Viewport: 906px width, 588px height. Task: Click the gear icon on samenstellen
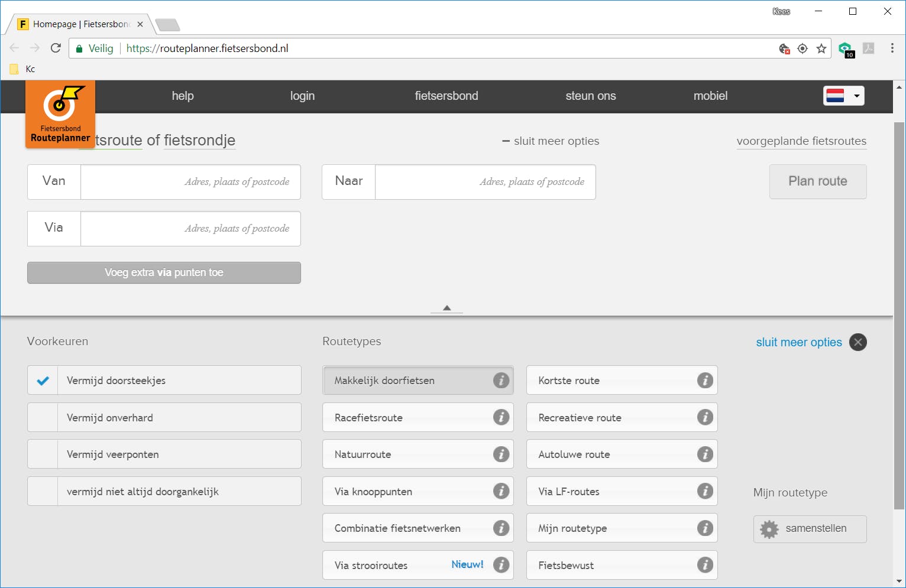pos(769,529)
